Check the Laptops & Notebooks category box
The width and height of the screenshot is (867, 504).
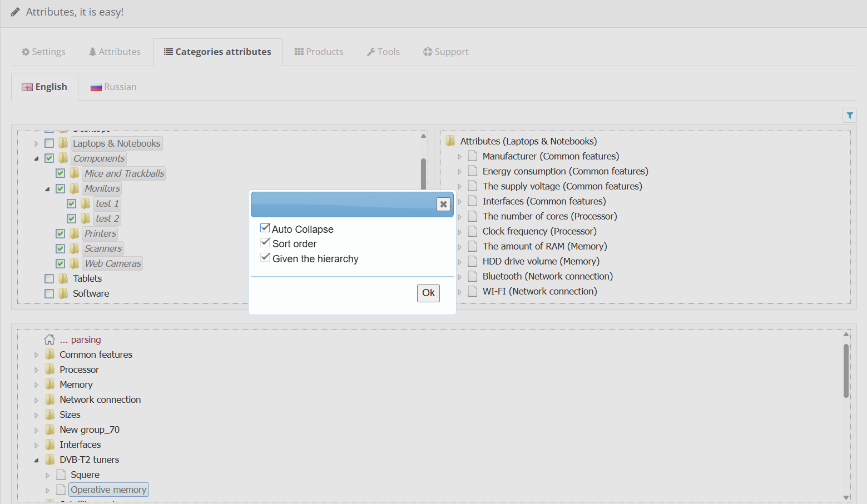click(49, 143)
